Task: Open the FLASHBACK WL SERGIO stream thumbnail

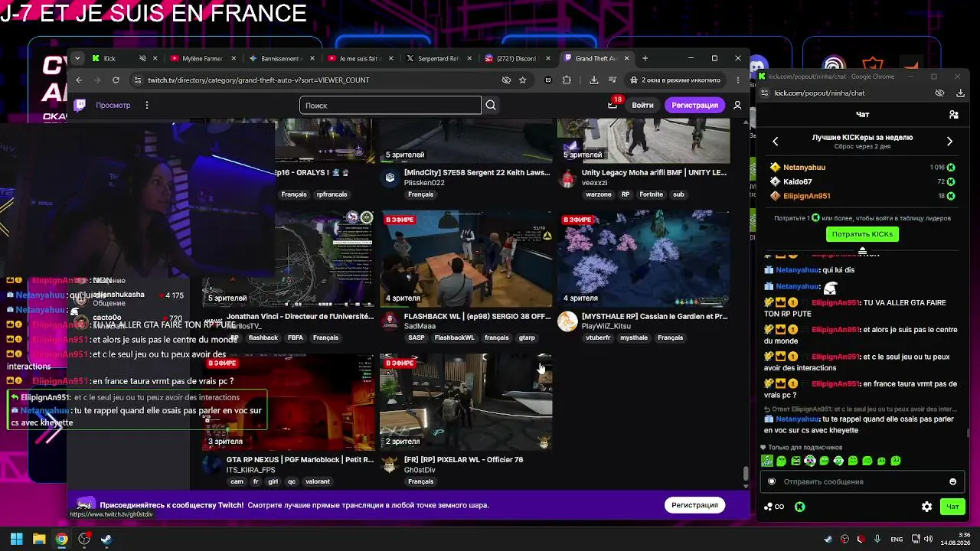Action: (466, 258)
